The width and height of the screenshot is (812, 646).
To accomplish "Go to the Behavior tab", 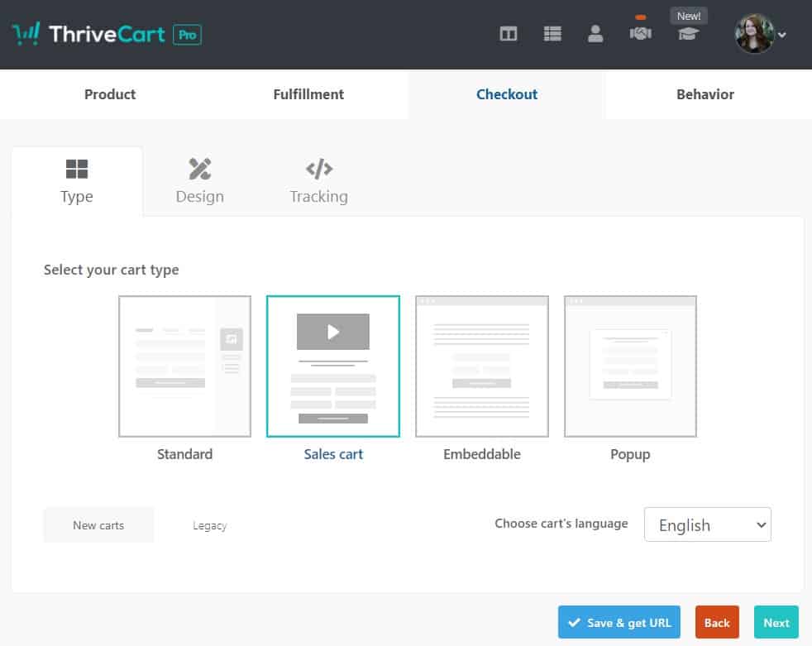I will [705, 94].
